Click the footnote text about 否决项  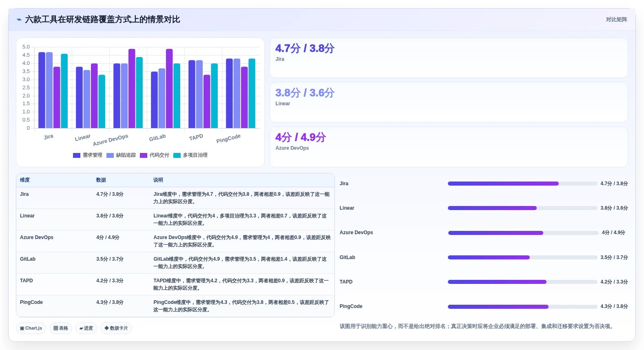click(477, 326)
